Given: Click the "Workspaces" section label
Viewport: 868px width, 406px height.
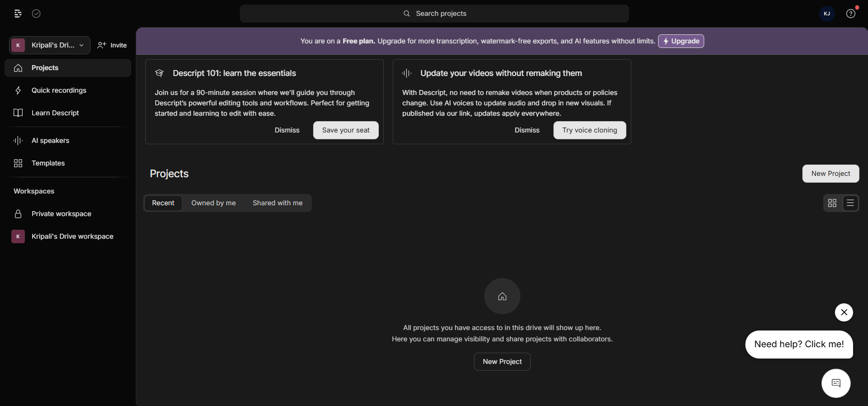Looking at the screenshot, I should pyautogui.click(x=34, y=191).
